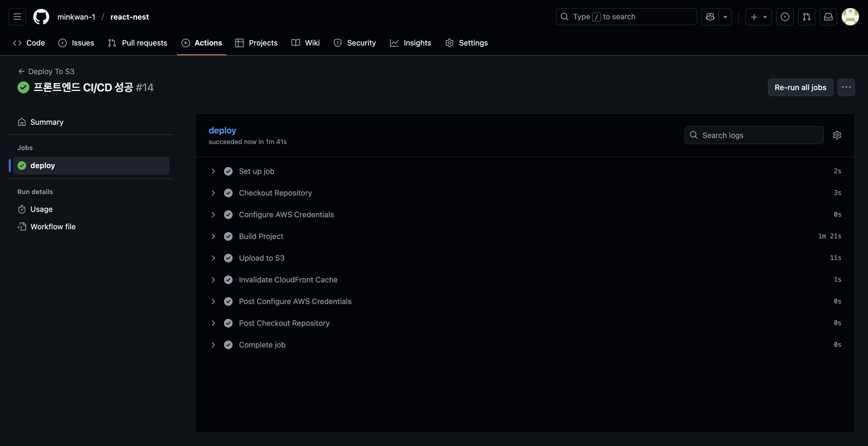The width and height of the screenshot is (868, 446).
Task: Click the Re-run all jobs button
Action: pos(800,87)
